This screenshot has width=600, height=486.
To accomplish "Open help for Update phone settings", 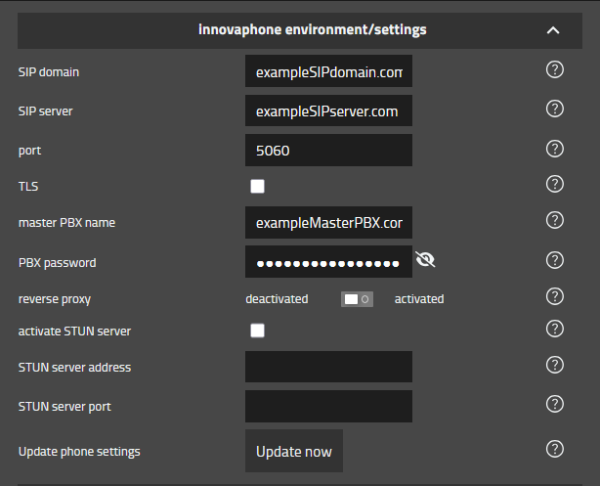I will pos(554,449).
